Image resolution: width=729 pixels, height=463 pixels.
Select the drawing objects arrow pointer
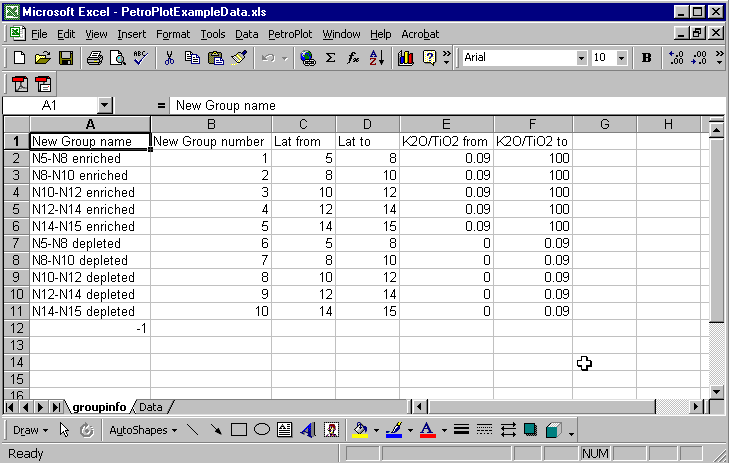[x=64, y=430]
